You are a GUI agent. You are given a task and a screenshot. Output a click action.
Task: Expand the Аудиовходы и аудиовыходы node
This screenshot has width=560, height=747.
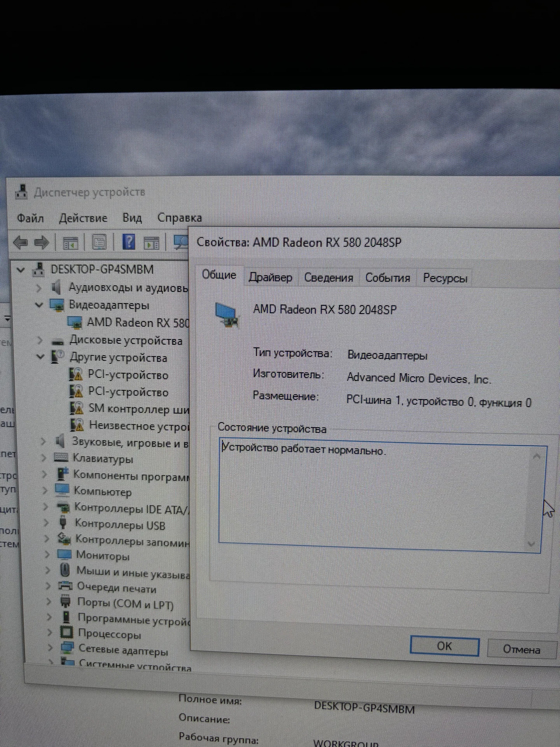click(x=39, y=288)
